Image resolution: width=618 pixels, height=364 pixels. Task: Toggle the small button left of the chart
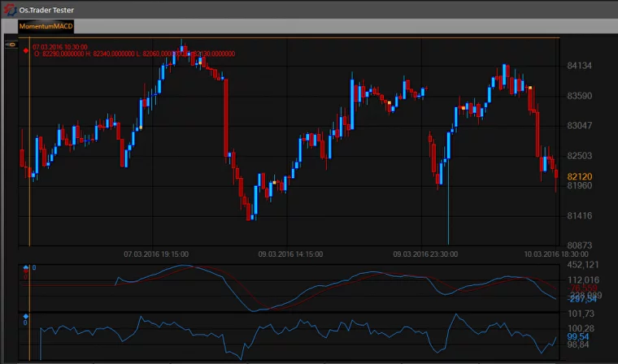pyautogui.click(x=12, y=45)
